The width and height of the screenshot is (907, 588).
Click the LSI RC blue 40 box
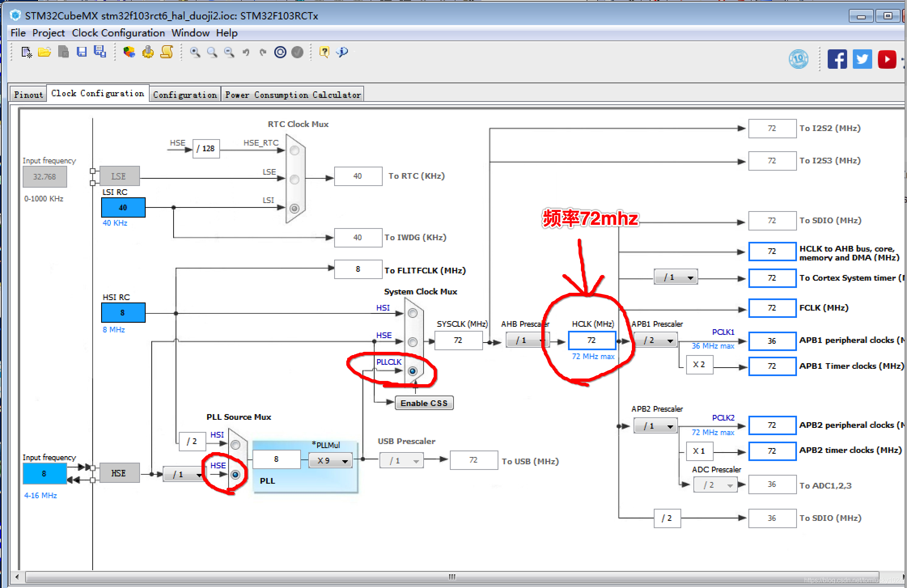[123, 207]
